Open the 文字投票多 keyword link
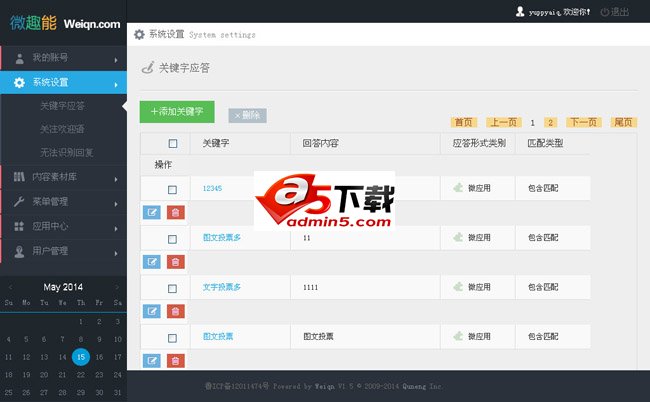This screenshot has height=402, width=650. click(222, 287)
